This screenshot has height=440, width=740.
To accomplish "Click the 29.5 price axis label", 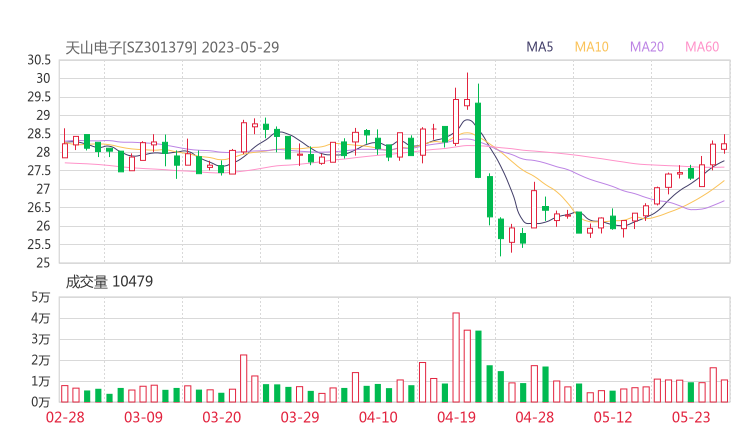I will (39, 97).
